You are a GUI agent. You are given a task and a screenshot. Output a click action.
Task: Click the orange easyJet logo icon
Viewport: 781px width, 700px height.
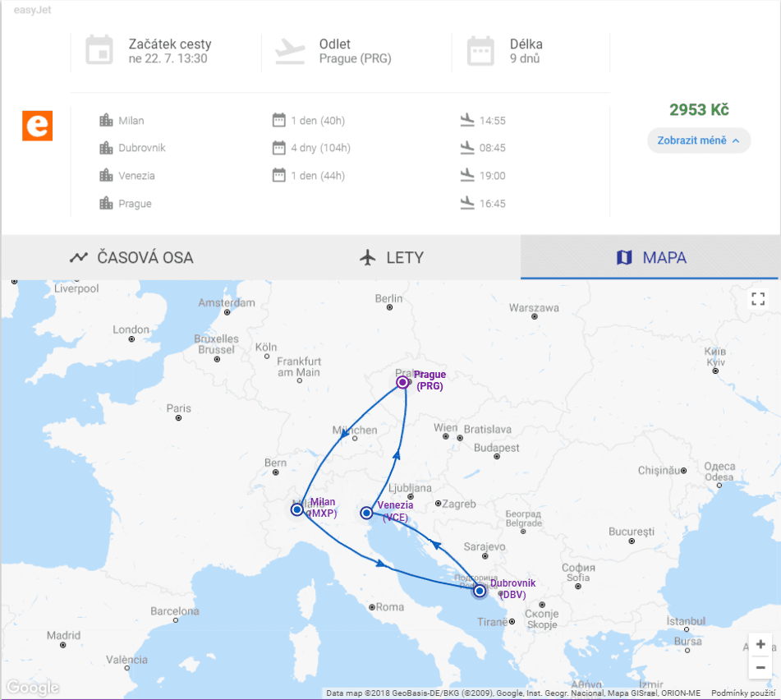pos(37,126)
